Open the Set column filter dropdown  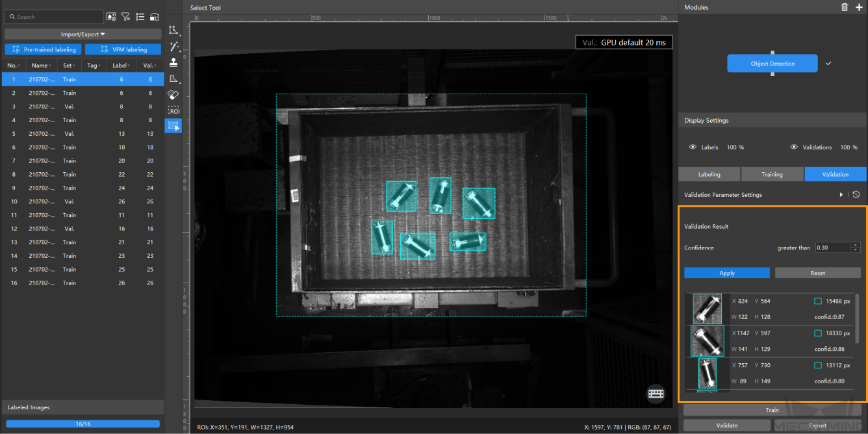tap(75, 66)
